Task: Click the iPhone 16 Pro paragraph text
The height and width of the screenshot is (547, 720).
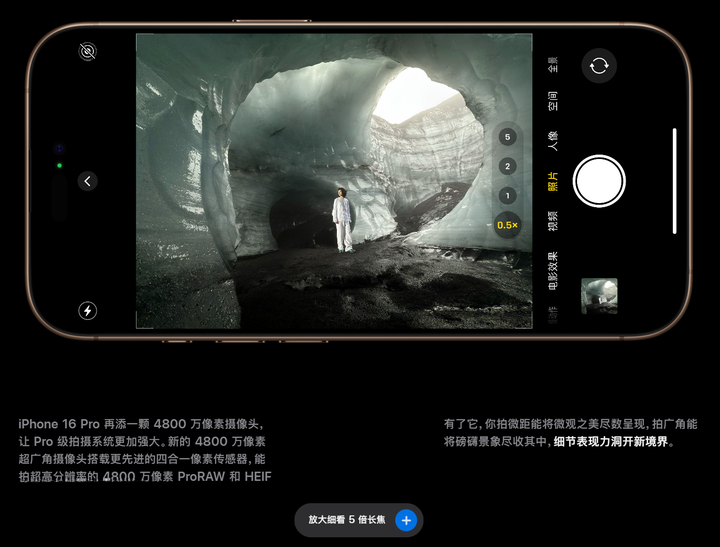Action: click(x=145, y=450)
